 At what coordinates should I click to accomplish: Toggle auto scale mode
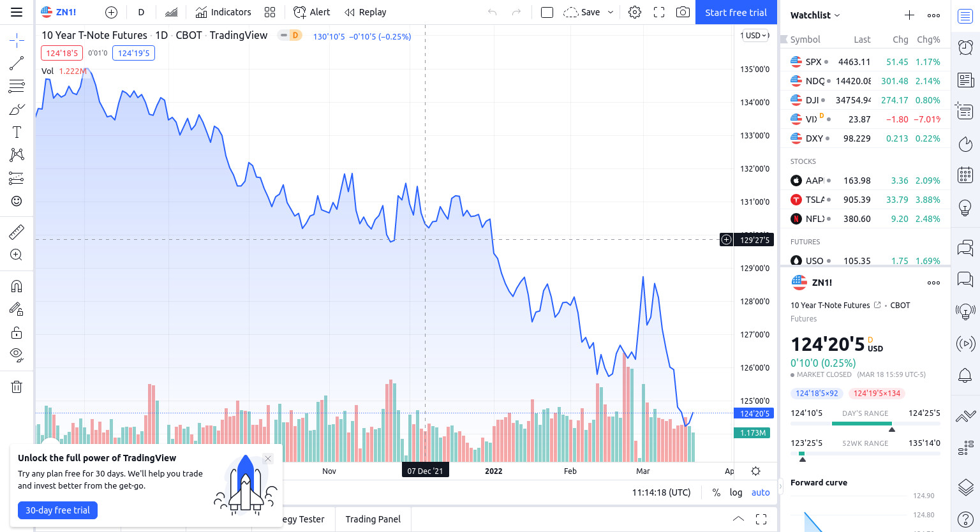tap(761, 492)
